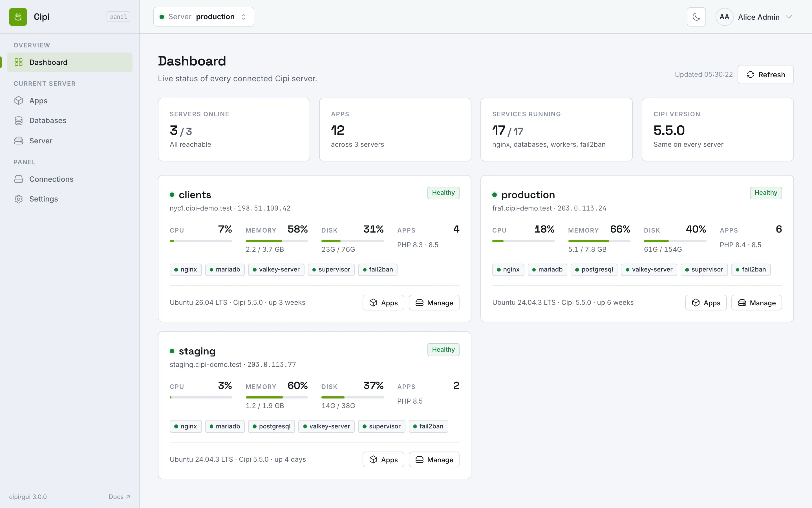812x508 pixels.
Task: Click postgresql service chip on production
Action: coord(593,270)
